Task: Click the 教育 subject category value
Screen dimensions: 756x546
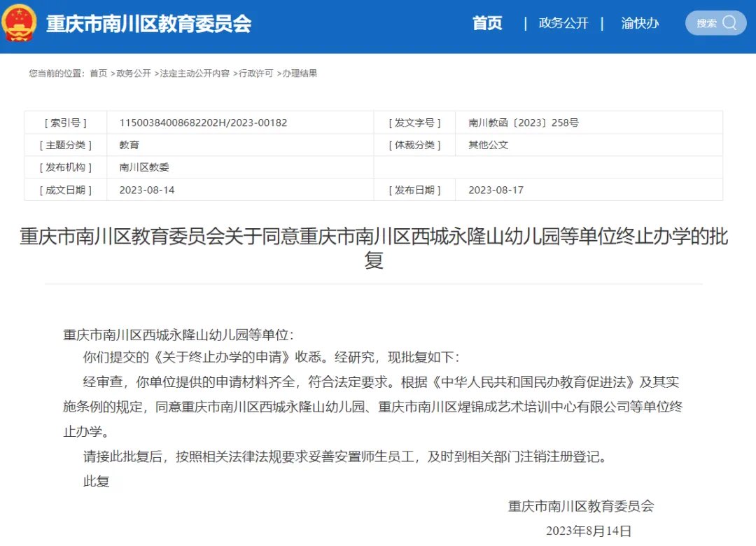Action: click(129, 145)
